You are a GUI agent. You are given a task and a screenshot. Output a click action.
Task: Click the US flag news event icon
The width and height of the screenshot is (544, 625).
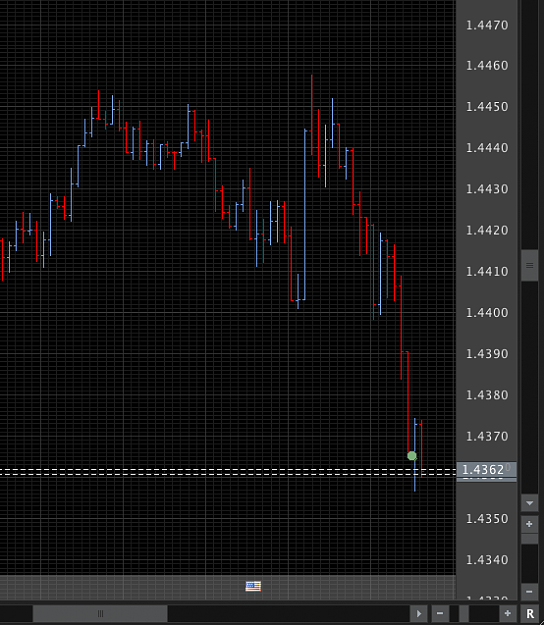click(253, 586)
